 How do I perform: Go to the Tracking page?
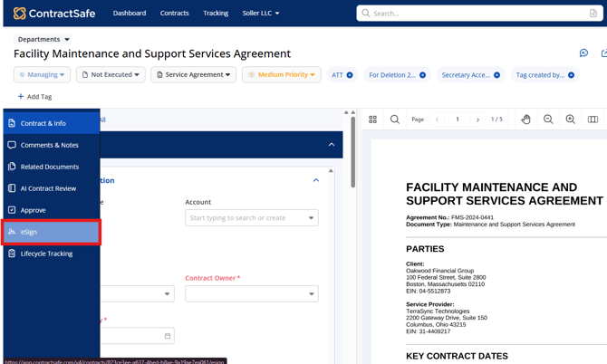[x=216, y=14]
